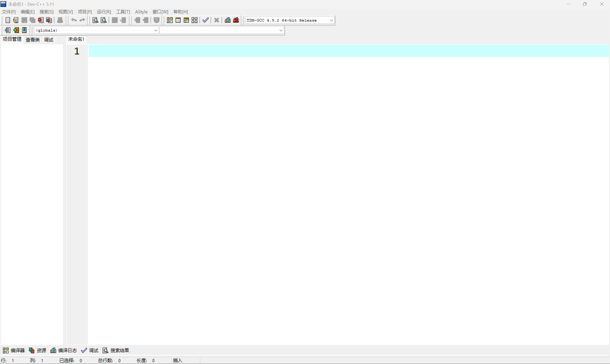Click the Delete profiling information icon
The width and height of the screenshot is (610, 364).
236,20
